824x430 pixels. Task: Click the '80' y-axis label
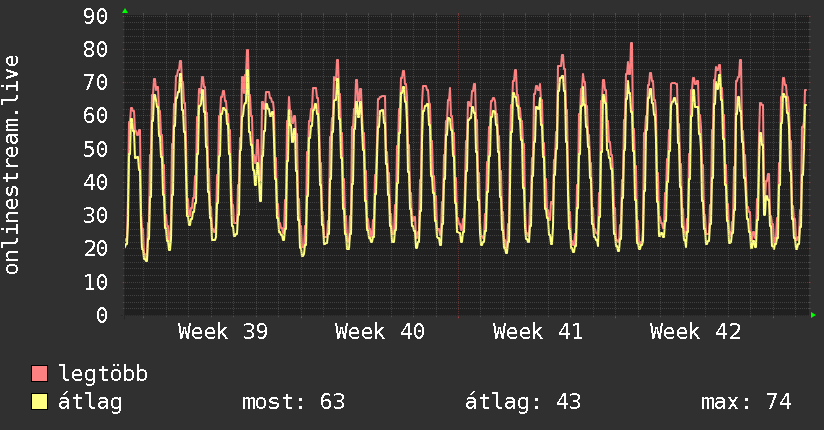tap(96, 49)
